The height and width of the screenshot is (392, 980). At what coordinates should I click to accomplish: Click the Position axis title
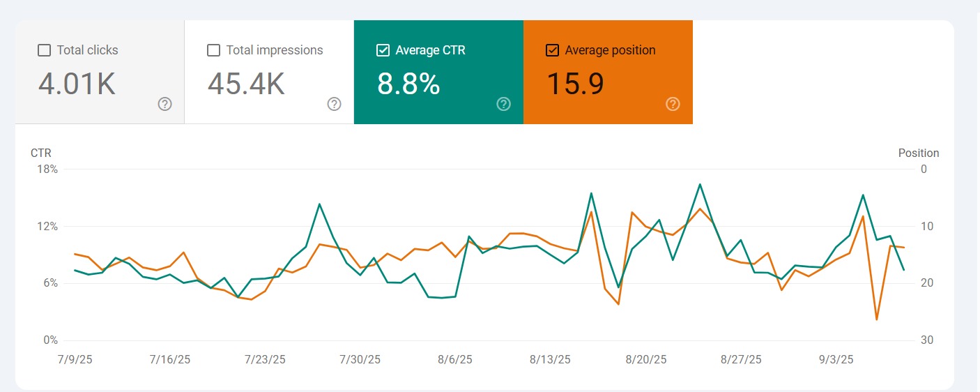[x=918, y=153]
